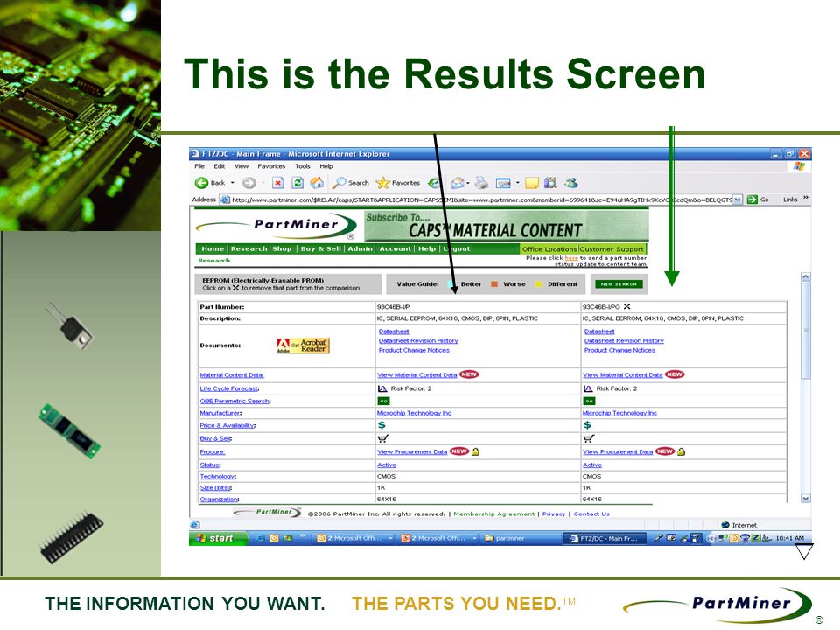Open the Back button history dropdown arrow
Viewport: 840px width, 630px height.
point(233,183)
